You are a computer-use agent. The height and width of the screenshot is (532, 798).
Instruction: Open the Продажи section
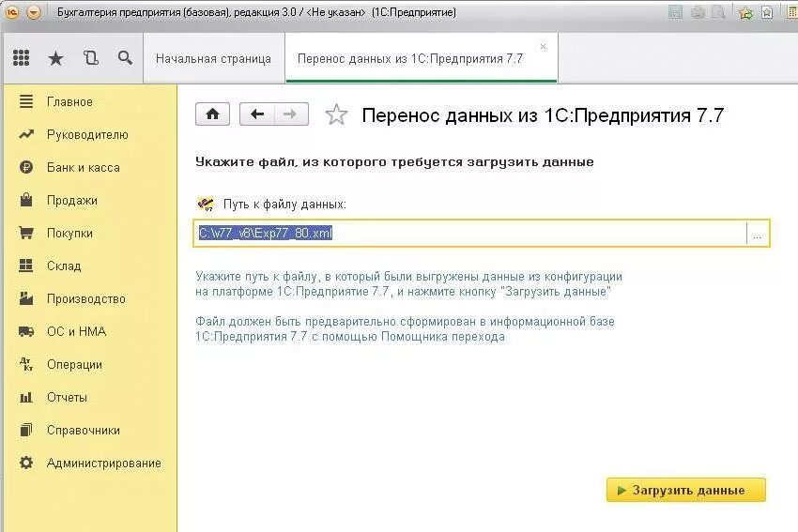(88, 201)
